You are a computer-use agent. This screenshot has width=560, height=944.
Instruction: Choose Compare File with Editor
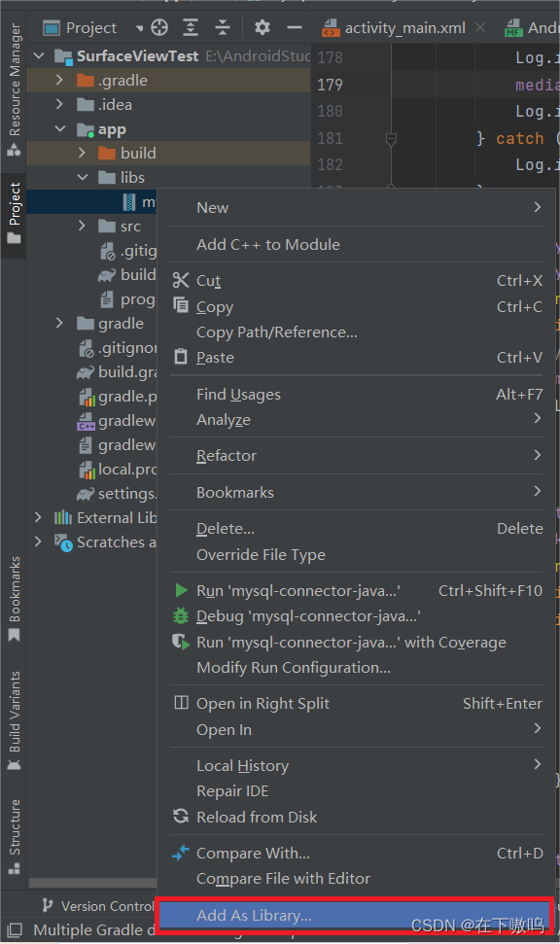click(x=357, y=879)
